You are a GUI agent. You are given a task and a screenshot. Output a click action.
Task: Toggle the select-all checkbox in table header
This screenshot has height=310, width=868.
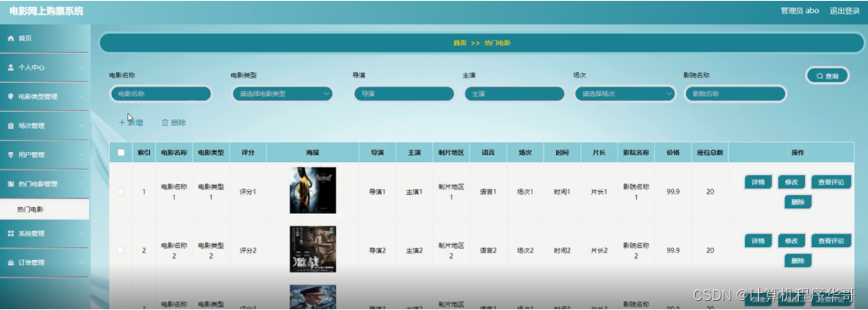pos(121,153)
